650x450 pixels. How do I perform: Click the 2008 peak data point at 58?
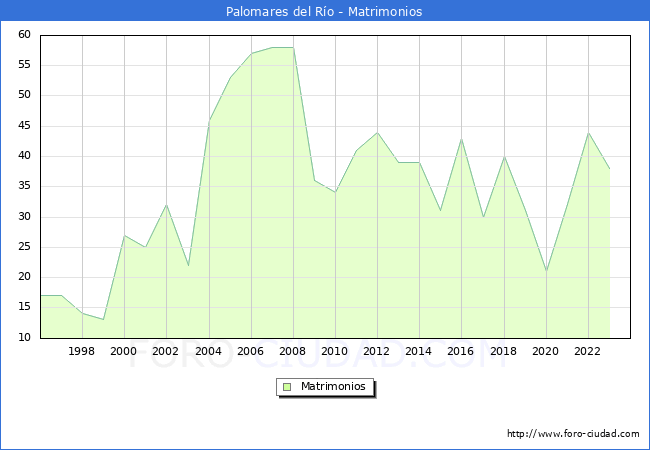(x=293, y=48)
